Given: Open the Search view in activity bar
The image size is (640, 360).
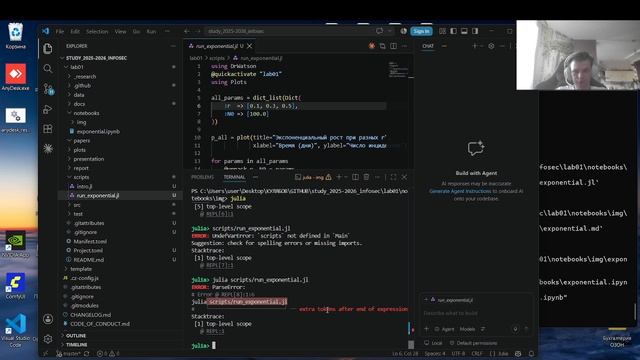Looking at the screenshot, I should [48, 69].
